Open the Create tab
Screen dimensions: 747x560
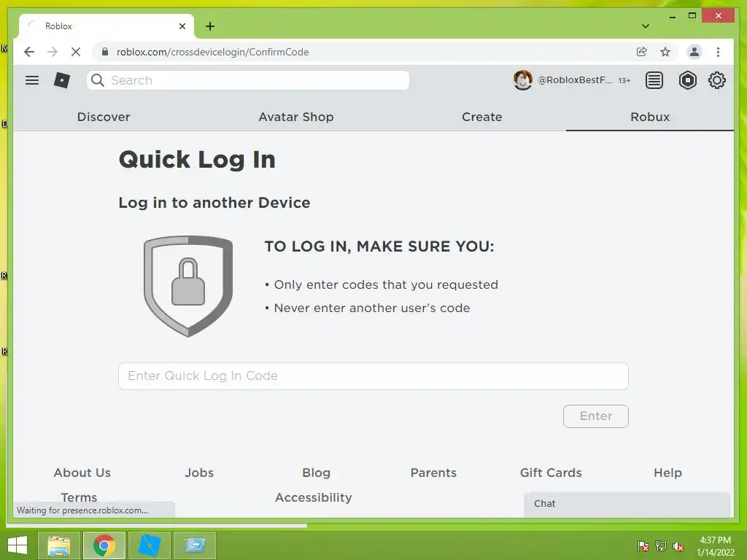481,117
